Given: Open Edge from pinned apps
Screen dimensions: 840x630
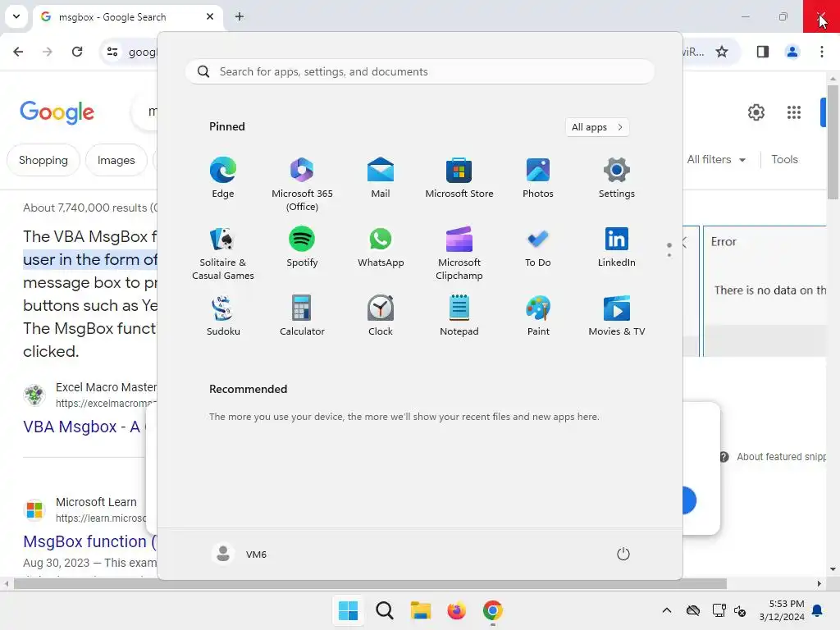Looking at the screenshot, I should click(x=223, y=178).
